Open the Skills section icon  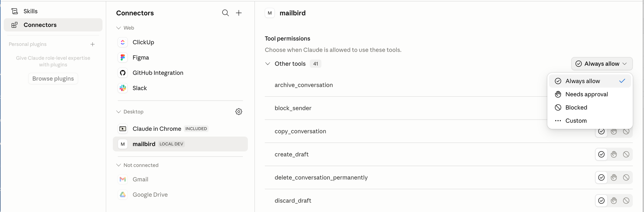pyautogui.click(x=14, y=11)
